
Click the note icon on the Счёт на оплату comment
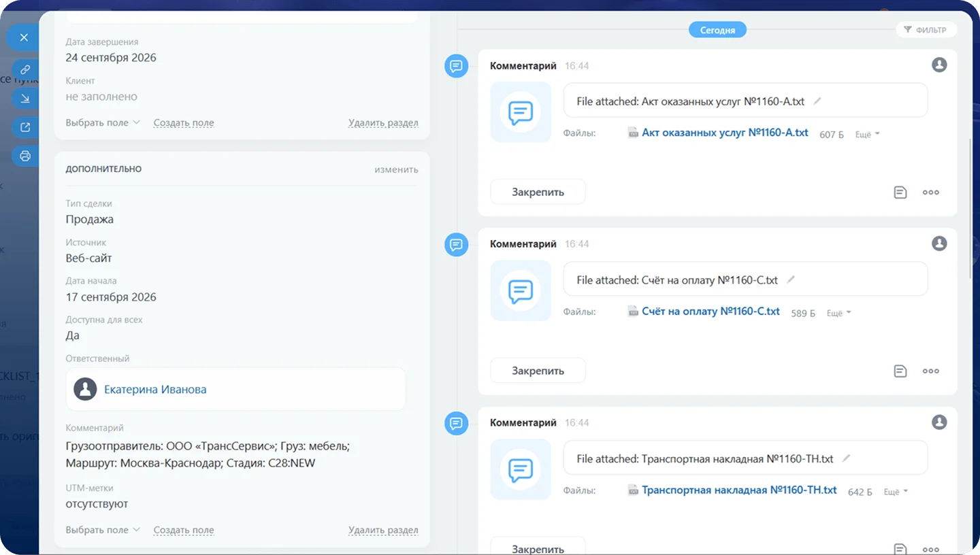click(x=900, y=371)
